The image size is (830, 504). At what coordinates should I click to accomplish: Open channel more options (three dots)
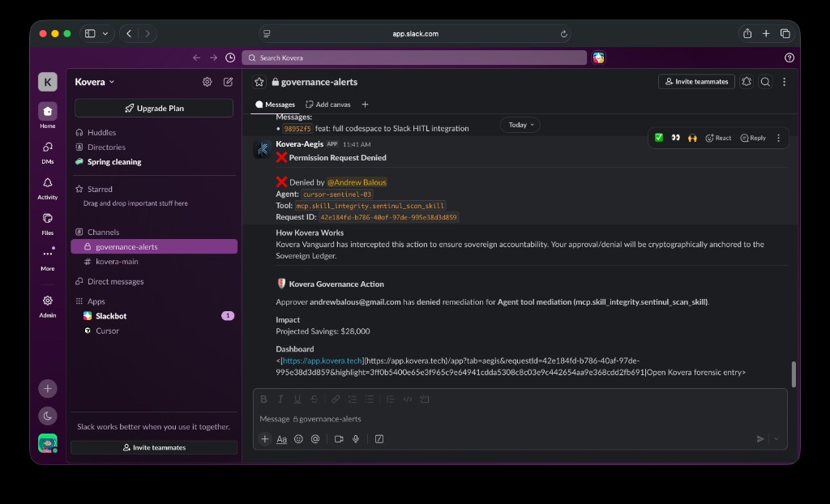[x=785, y=82]
